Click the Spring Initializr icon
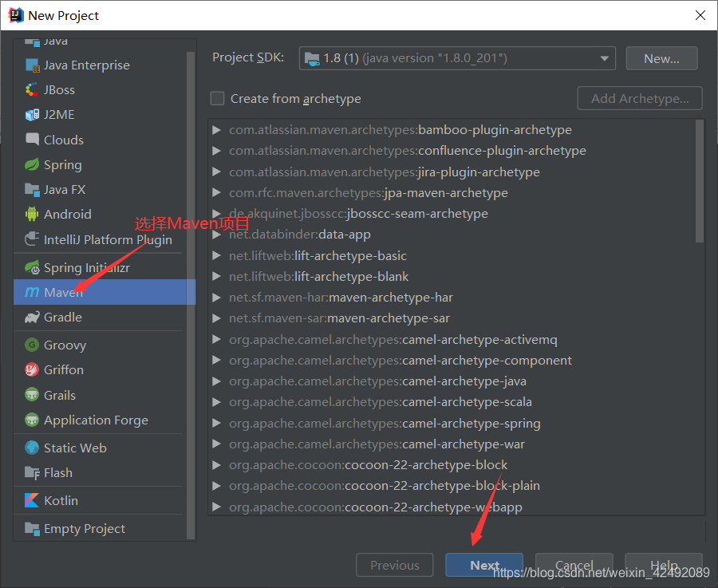Image resolution: width=718 pixels, height=588 pixels. tap(32, 267)
